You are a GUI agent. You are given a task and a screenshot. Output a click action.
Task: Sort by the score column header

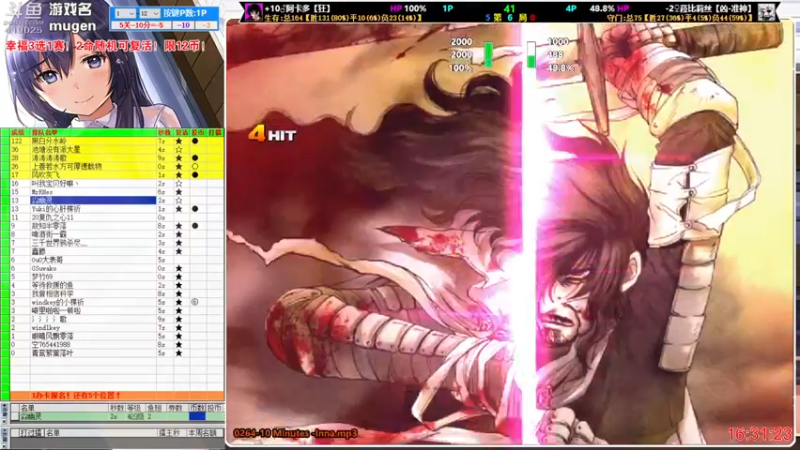pos(19,133)
